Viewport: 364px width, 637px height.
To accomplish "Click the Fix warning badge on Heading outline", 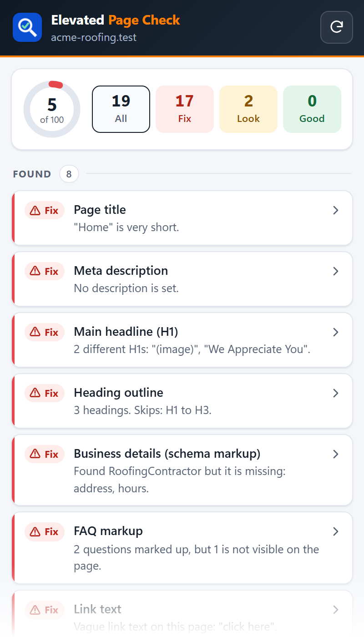I will click(x=45, y=394).
